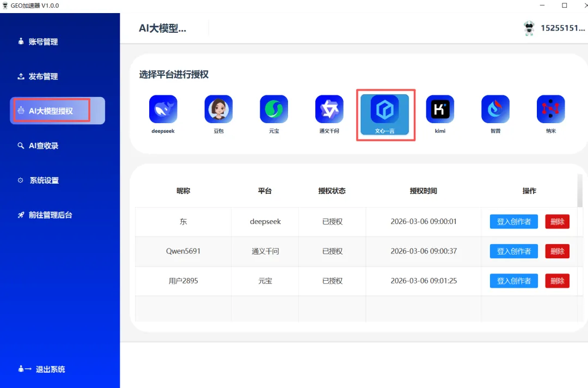
Task: Select the deepseek platform icon
Action: point(163,109)
